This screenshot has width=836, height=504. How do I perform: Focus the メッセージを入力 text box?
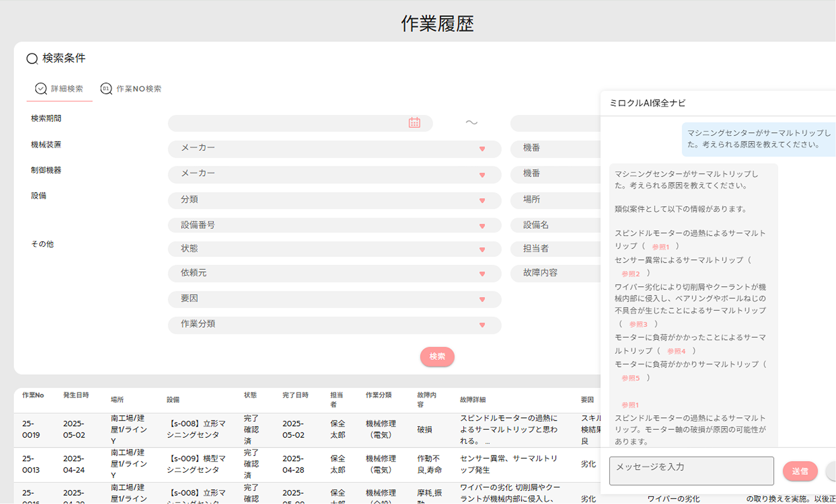coord(691,470)
